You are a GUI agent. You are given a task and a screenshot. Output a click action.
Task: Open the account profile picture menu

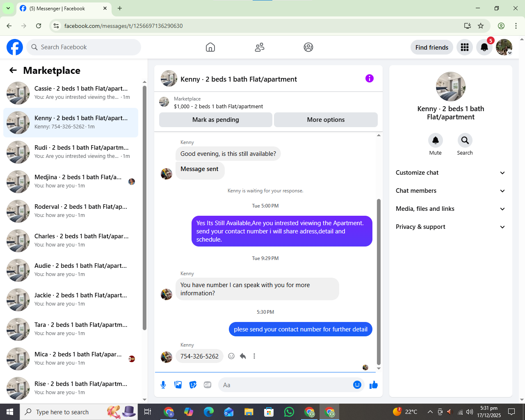(504, 47)
